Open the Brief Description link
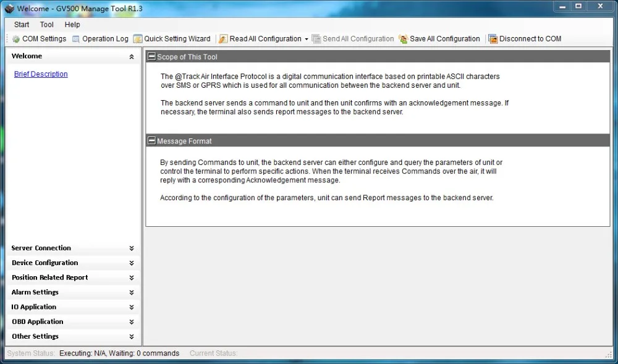Viewport: 618px width, 364px height. 41,74
